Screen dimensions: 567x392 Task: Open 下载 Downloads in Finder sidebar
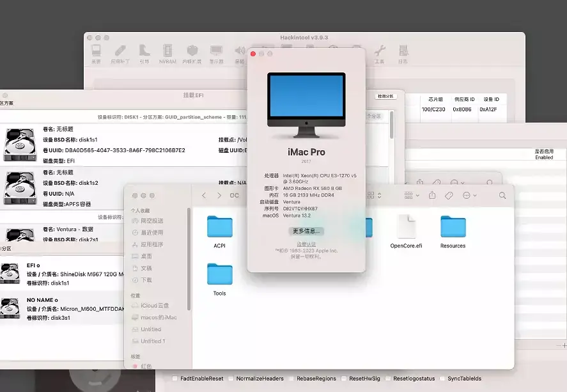click(x=146, y=280)
